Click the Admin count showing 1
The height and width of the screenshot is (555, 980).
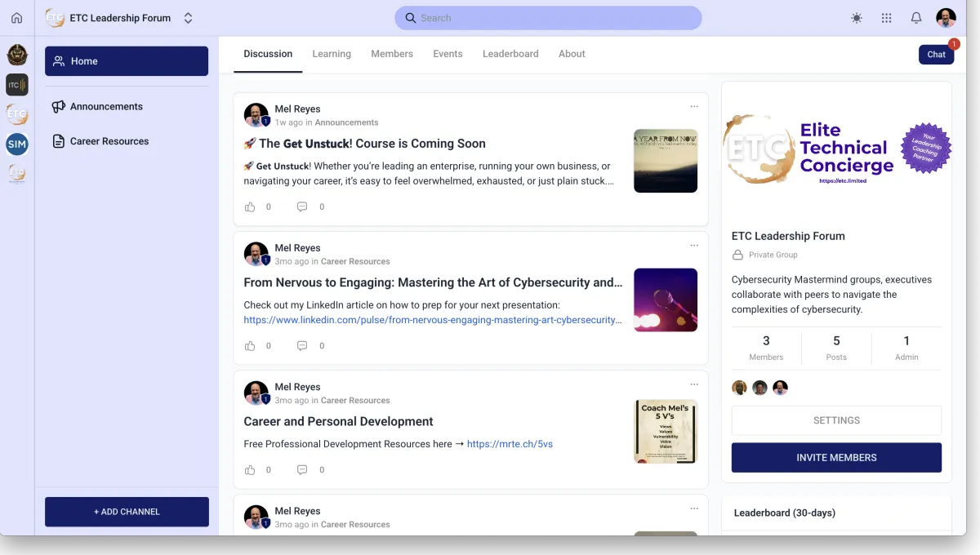click(906, 348)
